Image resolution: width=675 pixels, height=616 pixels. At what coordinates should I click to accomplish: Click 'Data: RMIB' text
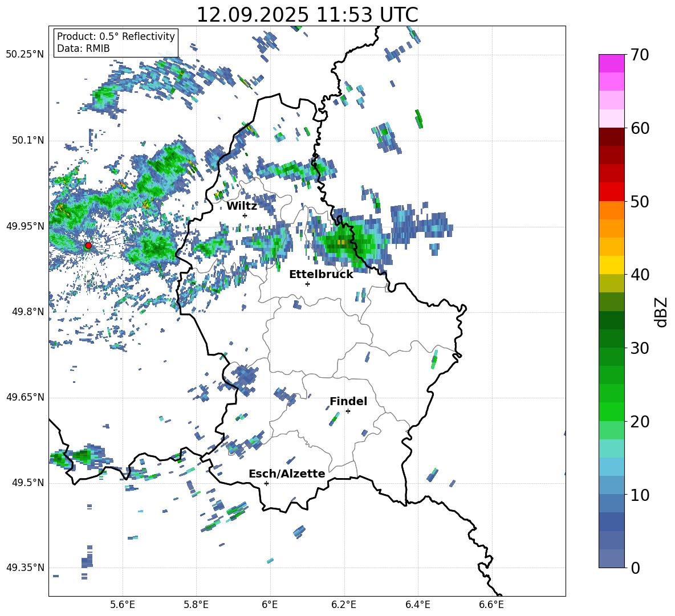[83, 48]
